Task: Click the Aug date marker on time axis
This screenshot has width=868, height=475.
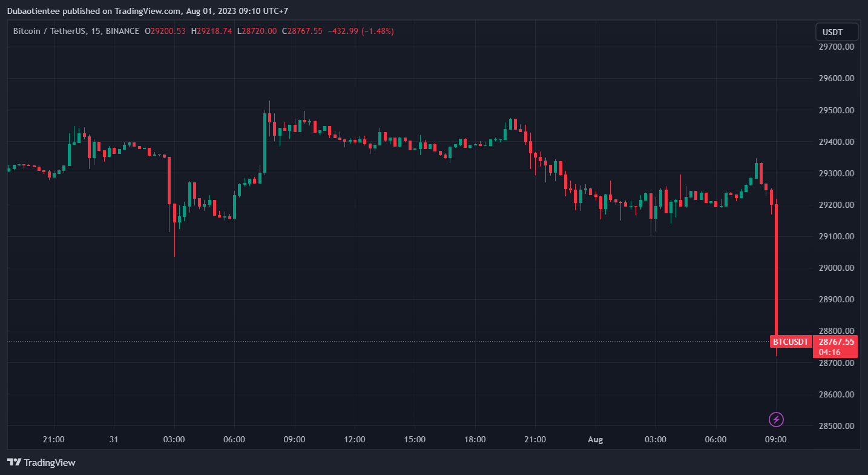Action: pos(596,439)
